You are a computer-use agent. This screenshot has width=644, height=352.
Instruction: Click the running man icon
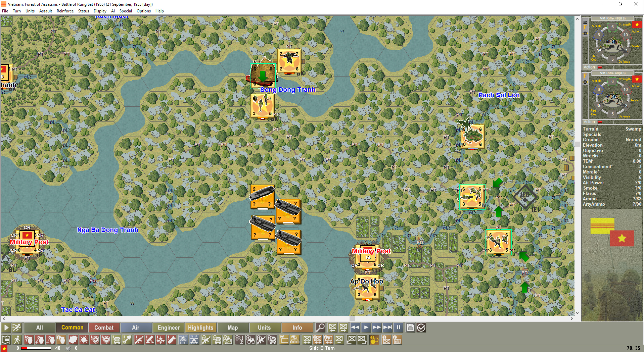pyautogui.click(x=17, y=328)
